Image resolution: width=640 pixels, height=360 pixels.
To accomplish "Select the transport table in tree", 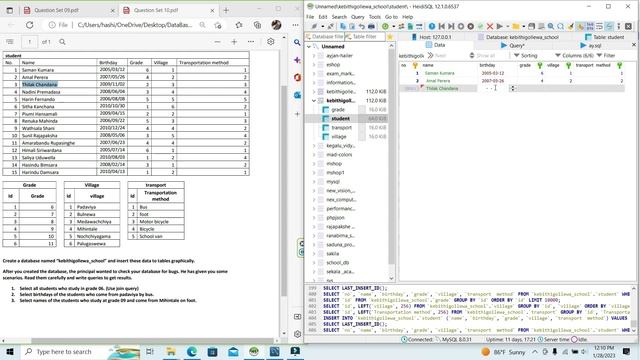I will click(x=341, y=127).
